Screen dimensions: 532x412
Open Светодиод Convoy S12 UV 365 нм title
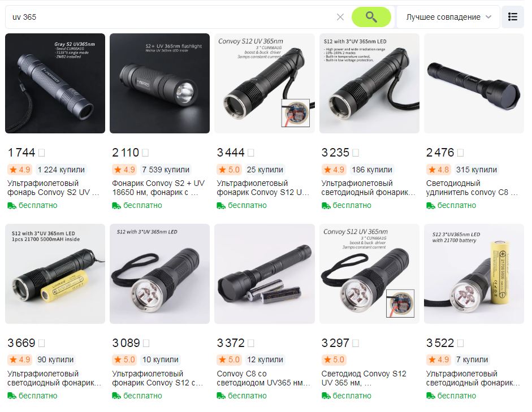(x=364, y=378)
